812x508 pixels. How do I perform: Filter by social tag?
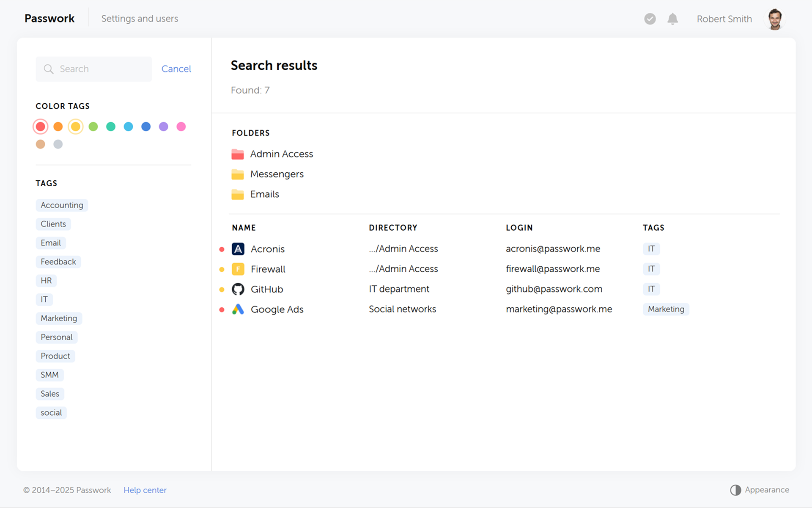[51, 413]
